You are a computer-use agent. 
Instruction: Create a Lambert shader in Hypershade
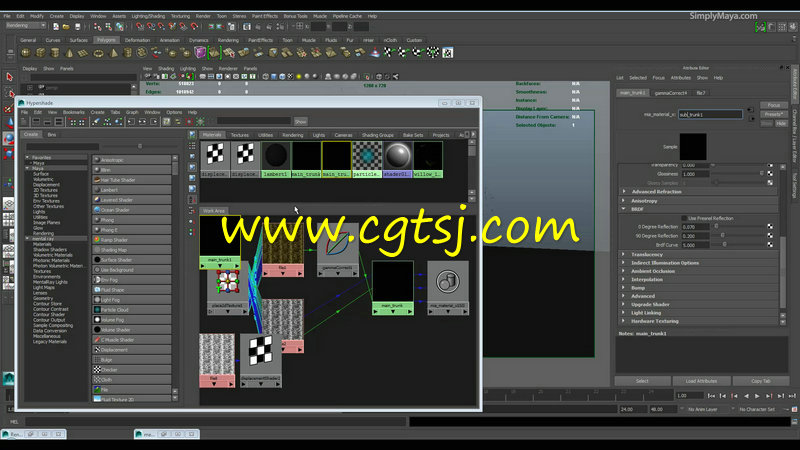[x=132, y=190]
